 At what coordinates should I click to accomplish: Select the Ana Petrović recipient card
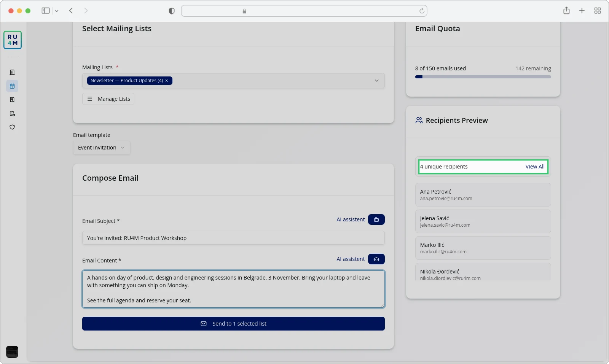coord(483,195)
